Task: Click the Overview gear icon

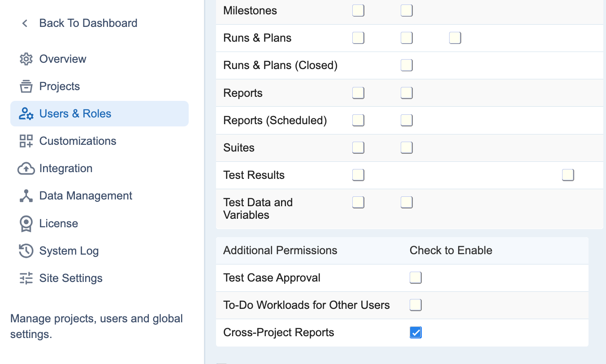Action: pos(26,59)
